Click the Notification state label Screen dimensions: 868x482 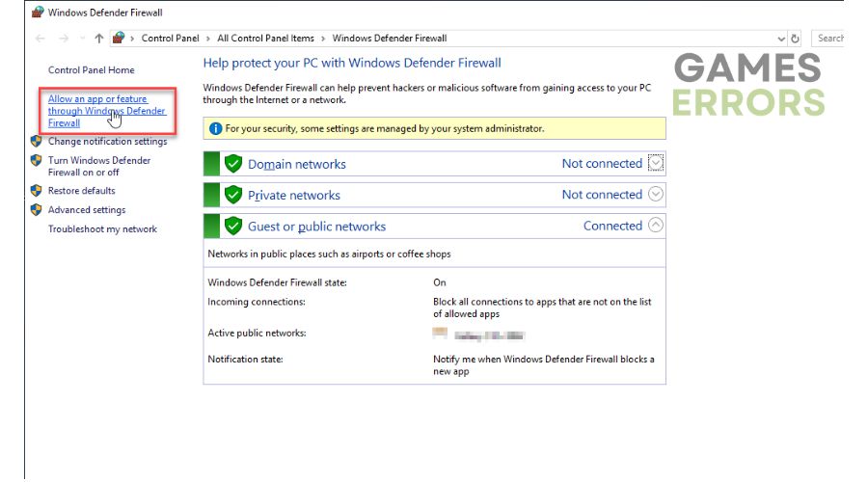click(245, 360)
